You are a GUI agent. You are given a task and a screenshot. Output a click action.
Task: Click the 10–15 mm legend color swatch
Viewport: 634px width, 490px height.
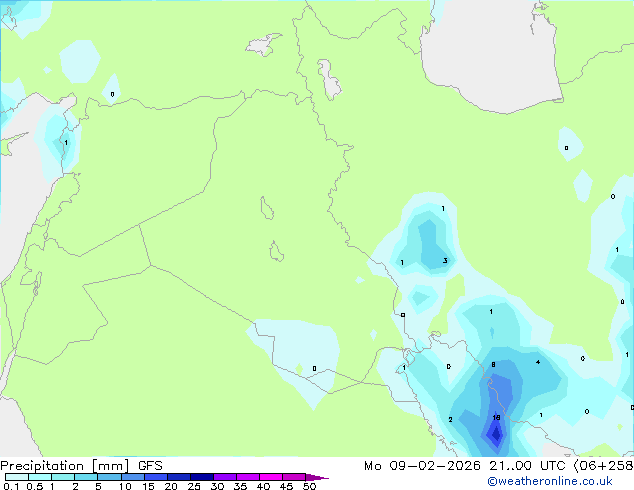pos(132,477)
